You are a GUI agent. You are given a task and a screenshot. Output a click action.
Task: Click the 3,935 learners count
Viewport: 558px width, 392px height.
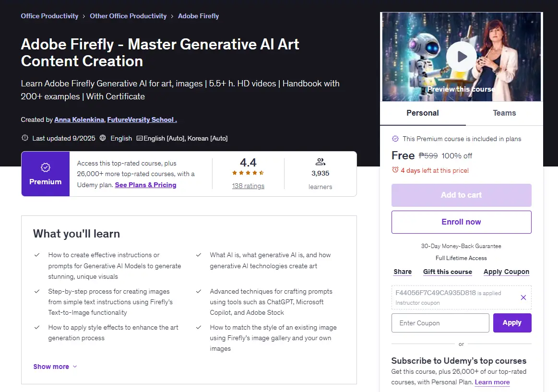(321, 173)
